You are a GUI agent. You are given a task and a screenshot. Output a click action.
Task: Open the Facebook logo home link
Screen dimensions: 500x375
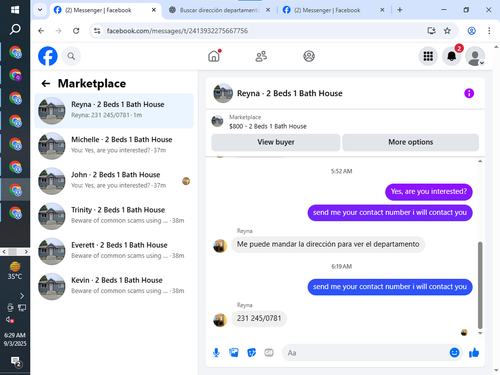pyautogui.click(x=48, y=56)
